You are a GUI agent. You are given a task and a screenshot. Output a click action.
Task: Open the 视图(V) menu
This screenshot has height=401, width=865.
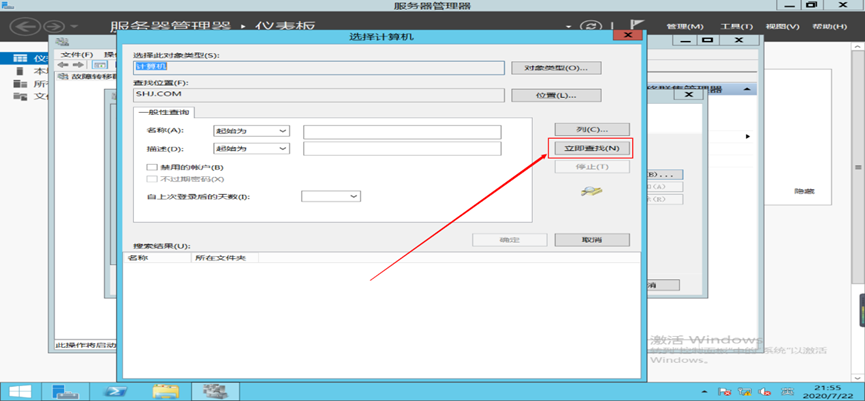click(782, 26)
